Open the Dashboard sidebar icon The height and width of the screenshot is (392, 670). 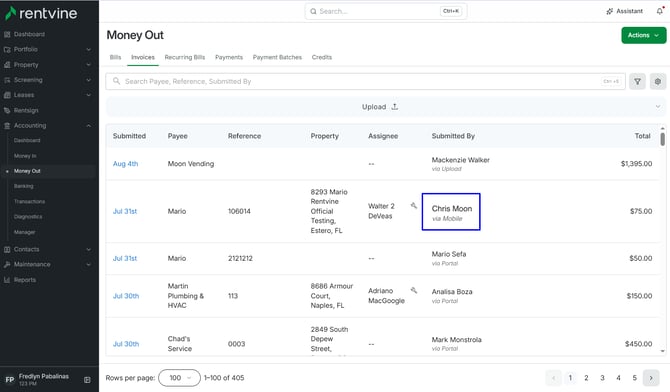coord(7,34)
